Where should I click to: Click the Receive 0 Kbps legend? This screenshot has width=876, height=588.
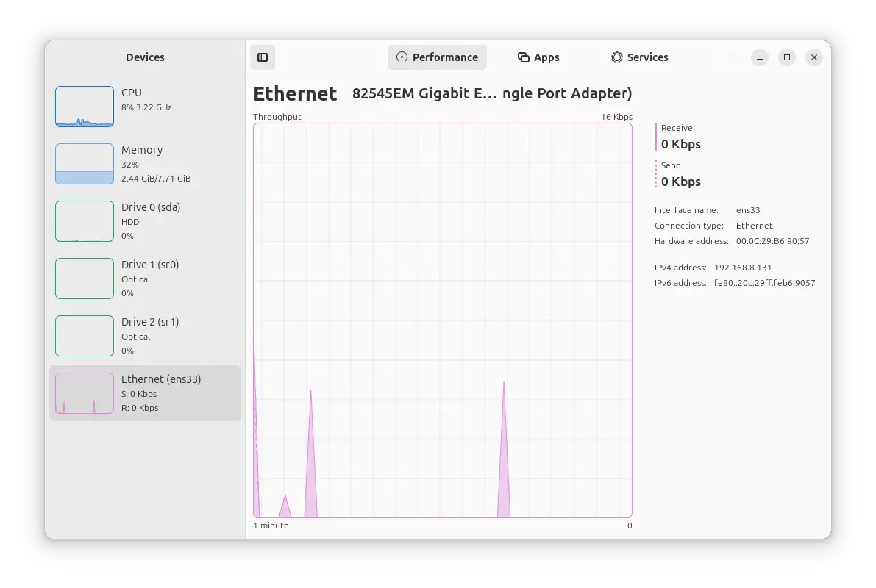point(680,136)
